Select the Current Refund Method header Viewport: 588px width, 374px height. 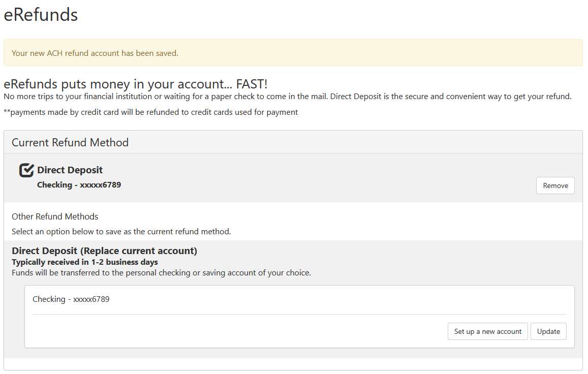(70, 142)
